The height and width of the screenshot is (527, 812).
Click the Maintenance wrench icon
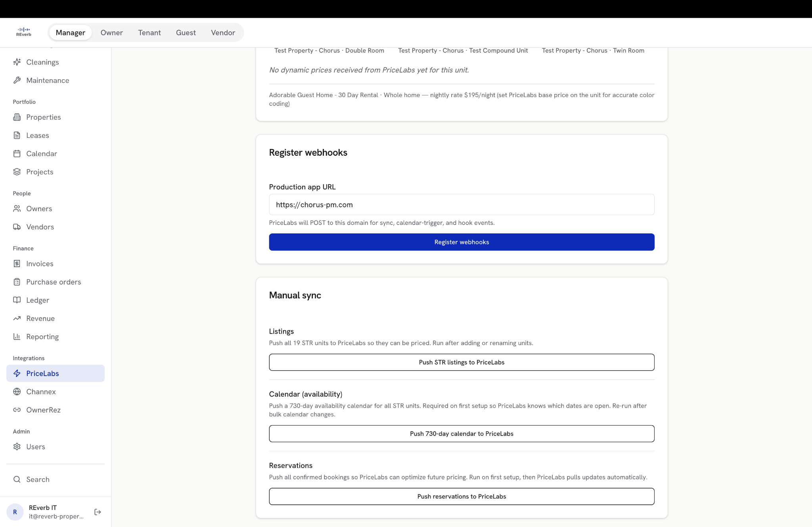17,80
